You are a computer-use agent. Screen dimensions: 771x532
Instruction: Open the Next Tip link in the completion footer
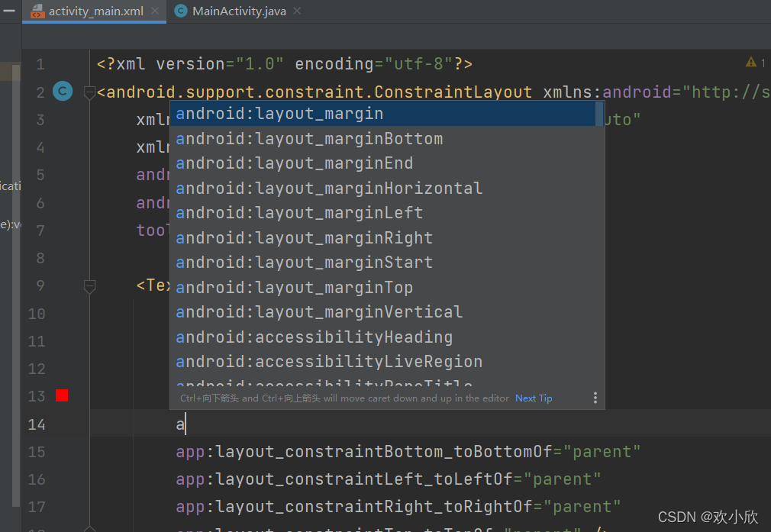533,398
